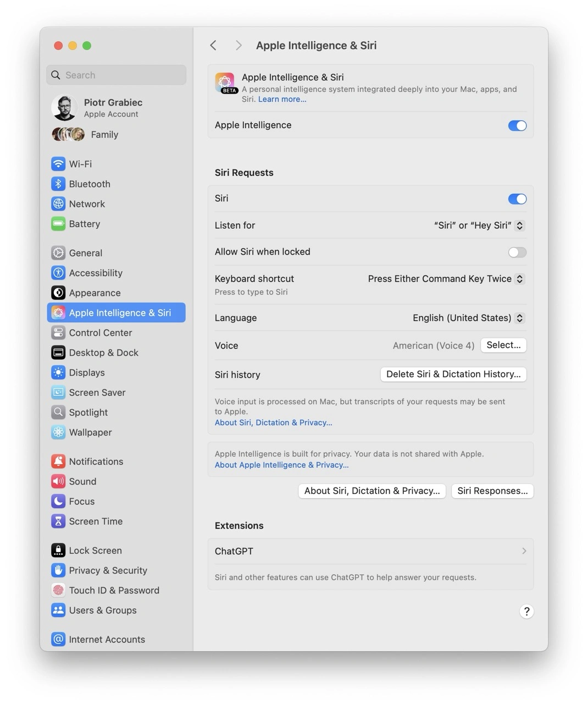The height and width of the screenshot is (704, 588).
Task: Open the Screen Time hourglass icon
Action: point(58,521)
